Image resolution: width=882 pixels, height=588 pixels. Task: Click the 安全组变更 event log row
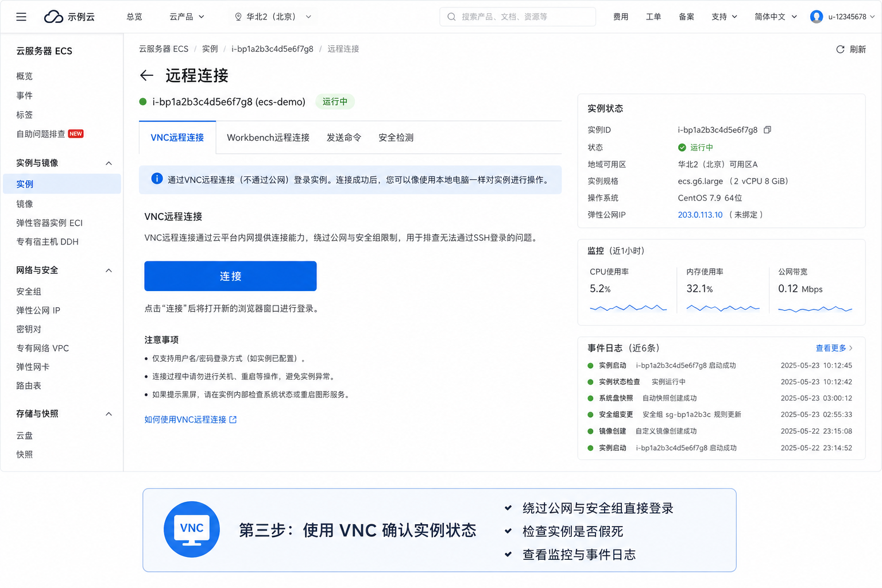(720, 415)
